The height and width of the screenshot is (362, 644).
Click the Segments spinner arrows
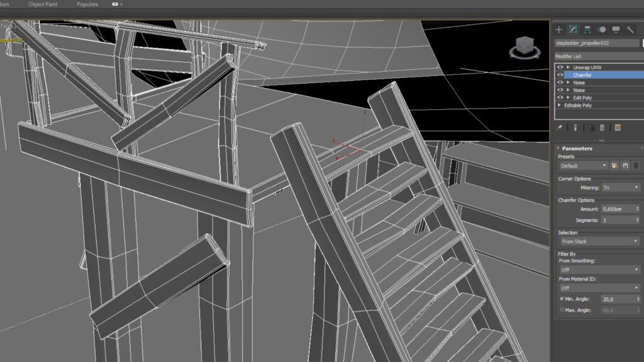click(x=638, y=220)
